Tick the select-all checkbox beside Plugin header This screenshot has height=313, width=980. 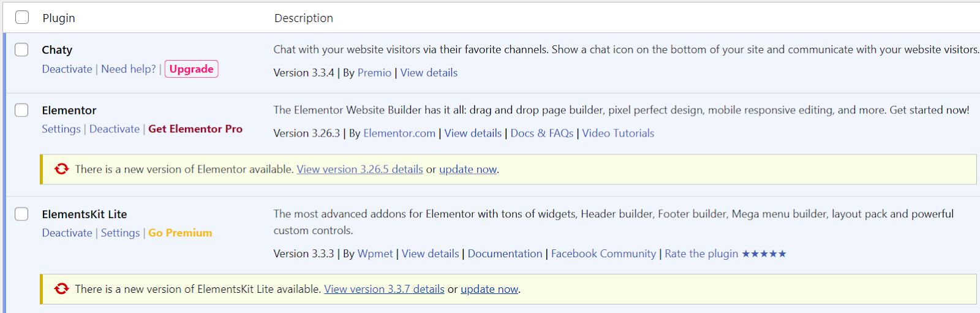click(22, 17)
